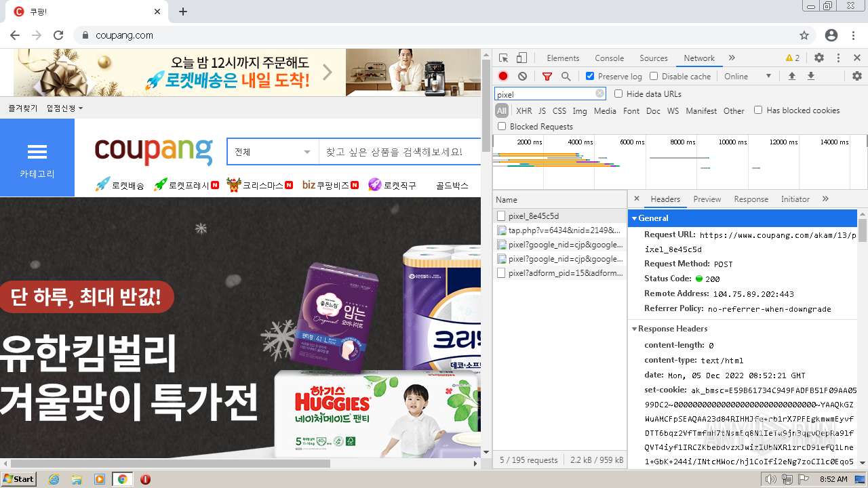Click the 즐겨찾기 link
868x488 pixels.
pos(23,108)
